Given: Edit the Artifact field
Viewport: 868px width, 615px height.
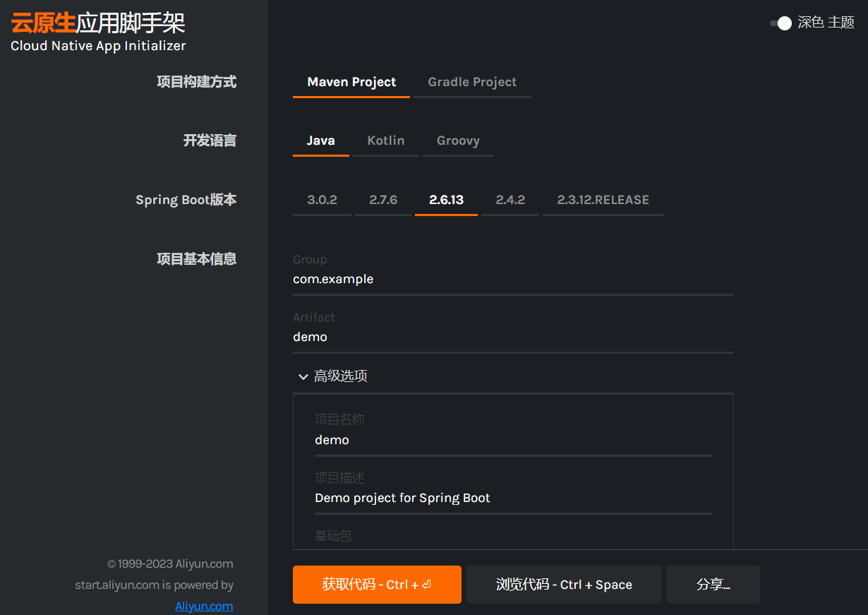Looking at the screenshot, I should [513, 338].
